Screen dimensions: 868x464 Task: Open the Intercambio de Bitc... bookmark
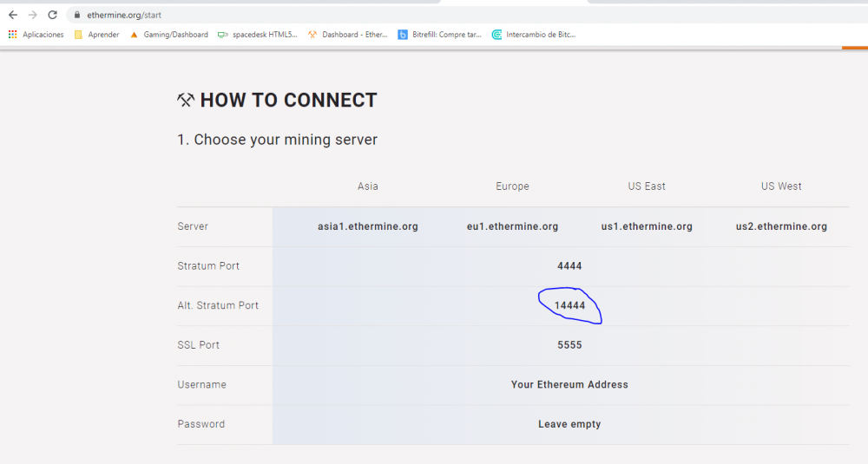[x=534, y=35]
